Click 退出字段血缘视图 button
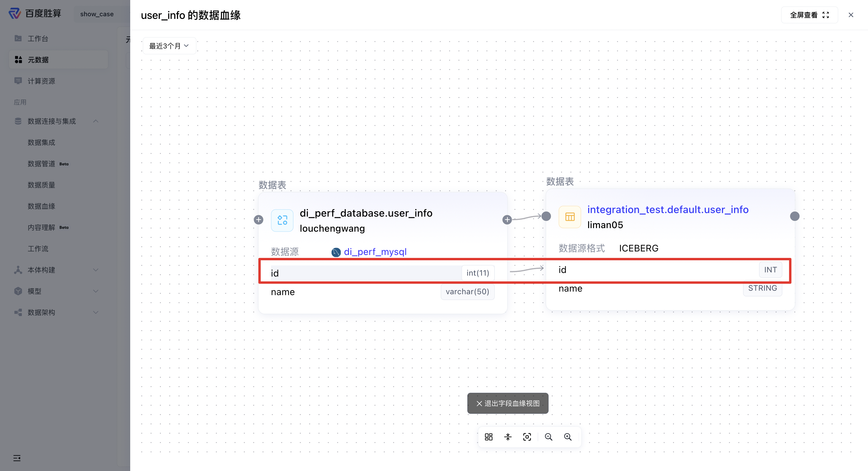Viewport: 868px width, 471px height. click(508, 403)
